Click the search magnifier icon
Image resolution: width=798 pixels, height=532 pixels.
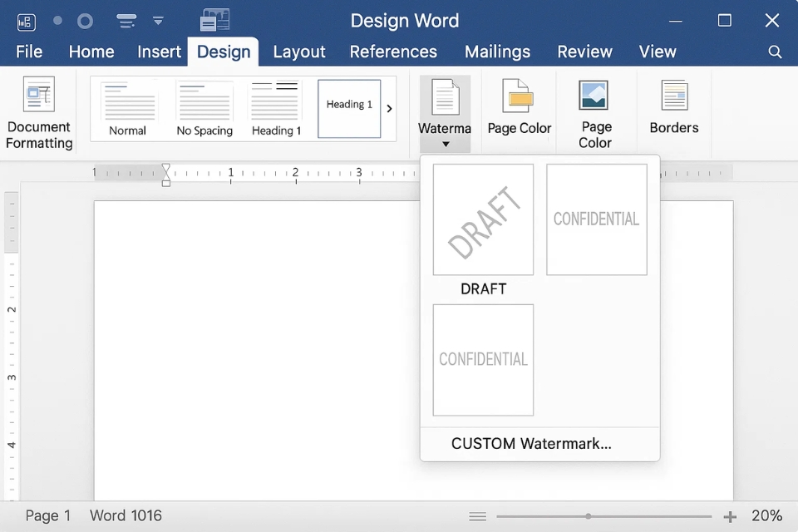[x=775, y=52]
